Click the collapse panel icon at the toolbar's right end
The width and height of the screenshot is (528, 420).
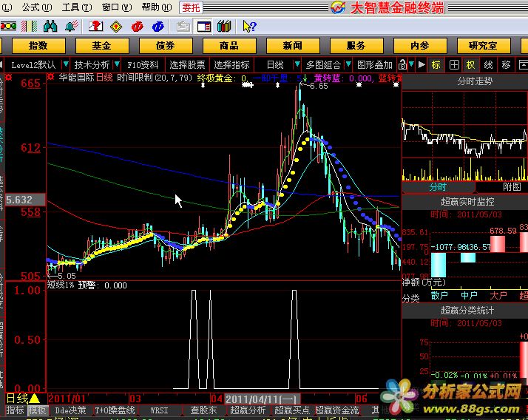tap(523, 64)
